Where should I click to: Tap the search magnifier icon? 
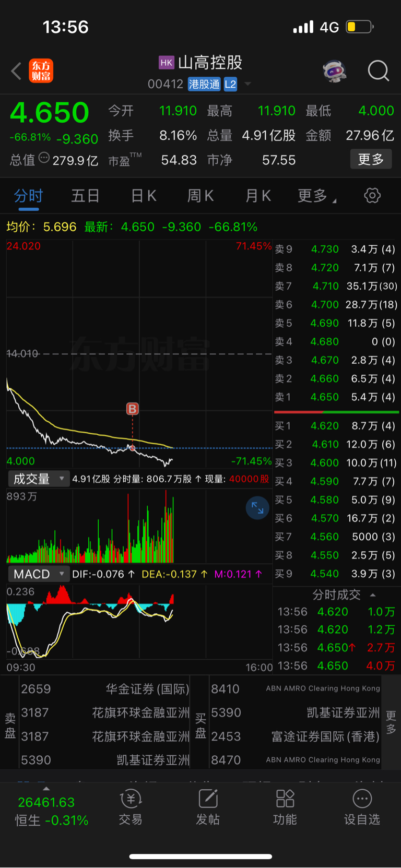pos(379,71)
